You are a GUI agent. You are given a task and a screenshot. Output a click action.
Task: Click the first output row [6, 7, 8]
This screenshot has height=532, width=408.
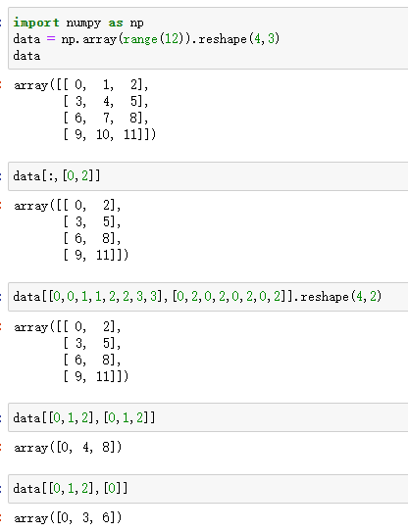[106, 119]
